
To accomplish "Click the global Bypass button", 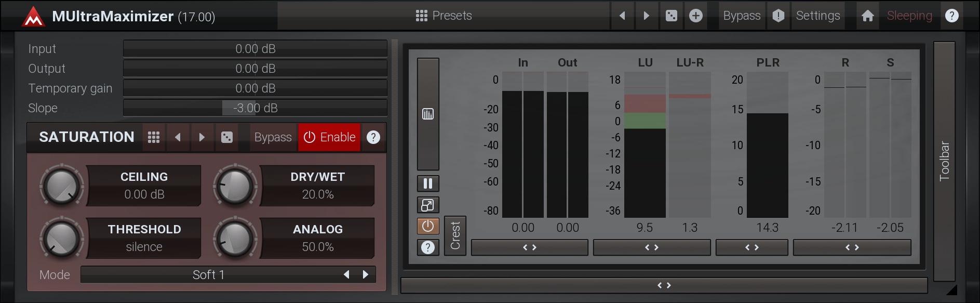I will point(741,16).
